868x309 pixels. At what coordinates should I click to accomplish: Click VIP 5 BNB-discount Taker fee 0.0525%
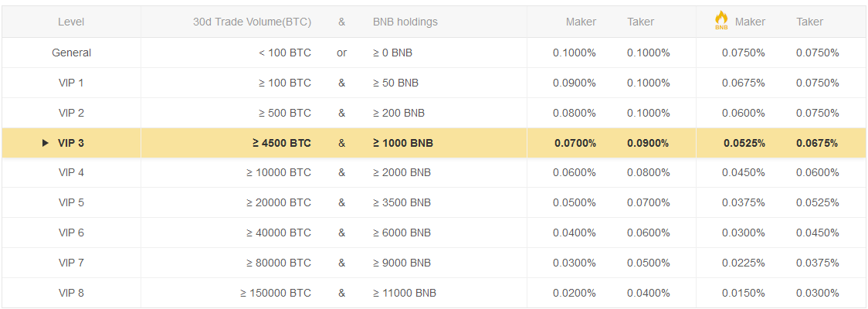pos(818,202)
